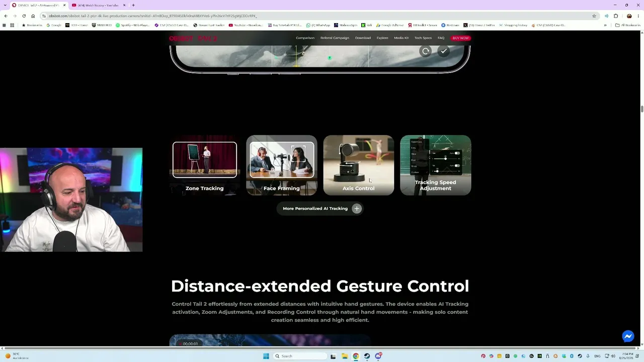644x362 pixels.
Task: Click the taskbar Search box
Action: (x=300, y=356)
